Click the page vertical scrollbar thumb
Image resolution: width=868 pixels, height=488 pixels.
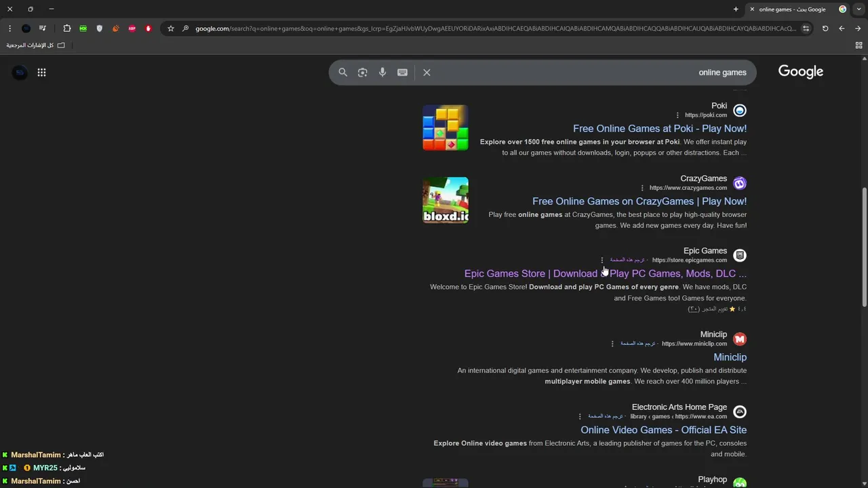point(864,246)
